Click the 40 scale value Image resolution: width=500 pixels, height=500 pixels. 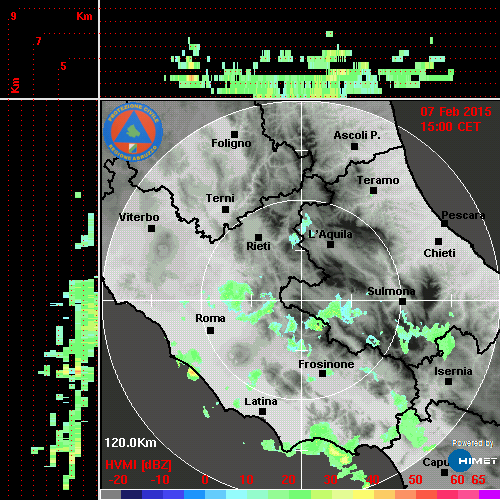coord(373,480)
